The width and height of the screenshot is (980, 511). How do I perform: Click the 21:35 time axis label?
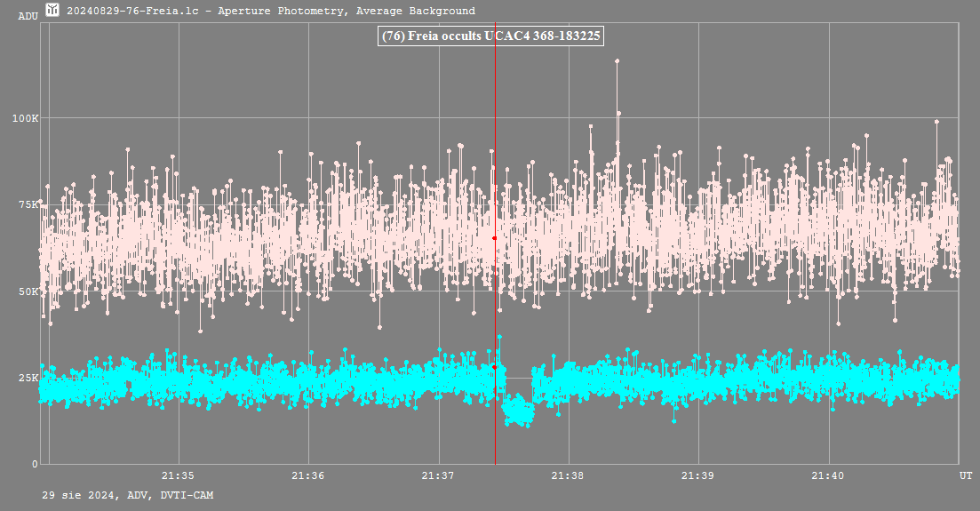tap(178, 475)
